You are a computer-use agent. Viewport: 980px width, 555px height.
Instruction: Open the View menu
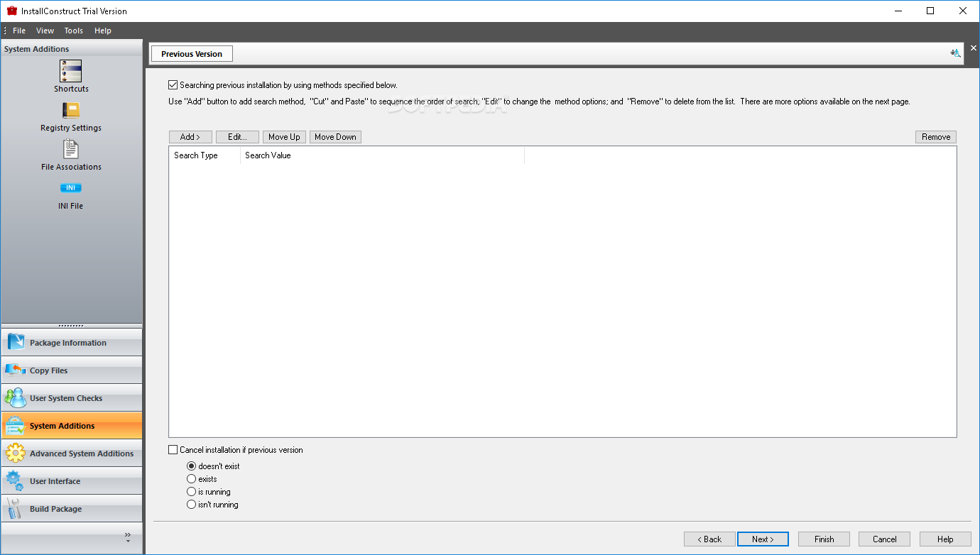point(45,31)
